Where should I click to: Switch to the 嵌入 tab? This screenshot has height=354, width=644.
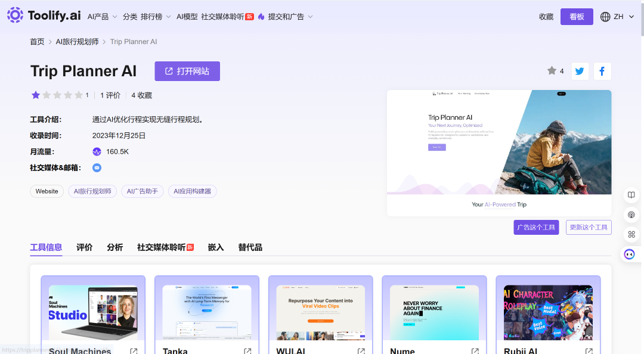216,247
